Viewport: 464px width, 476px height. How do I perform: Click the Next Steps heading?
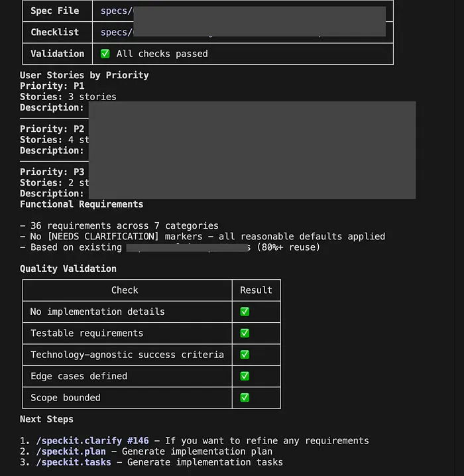point(46,419)
